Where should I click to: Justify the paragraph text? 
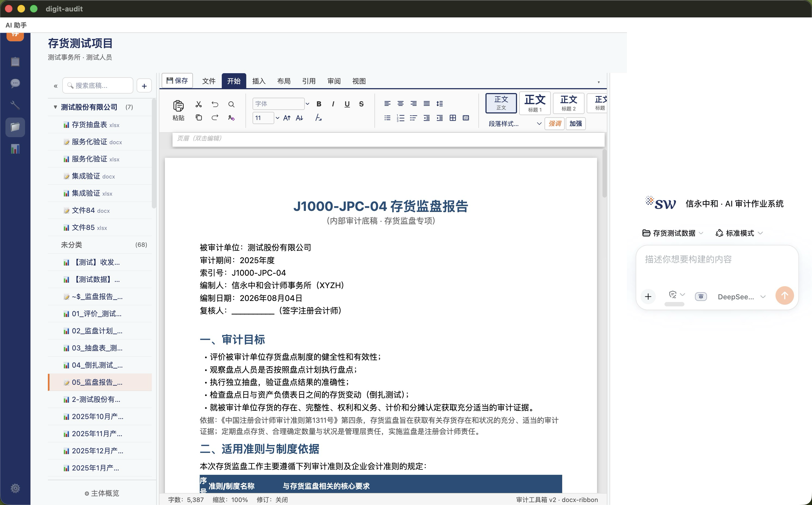coord(426,104)
